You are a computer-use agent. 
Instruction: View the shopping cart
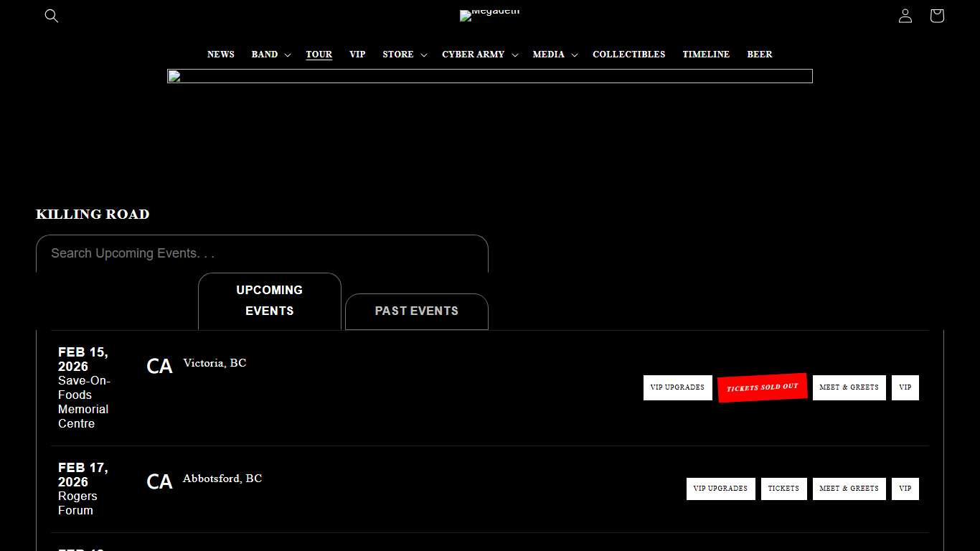coord(936,16)
